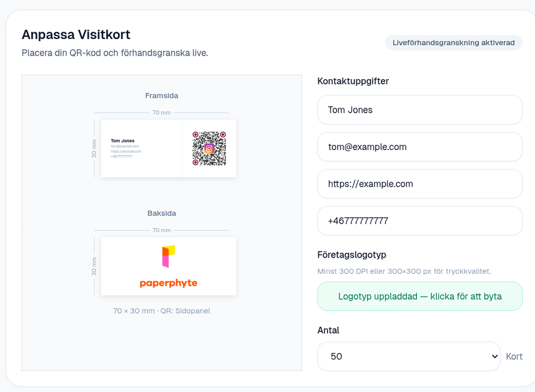The height and width of the screenshot is (392, 535).
Task: Click the email field with tom@example.com
Action: [420, 147]
